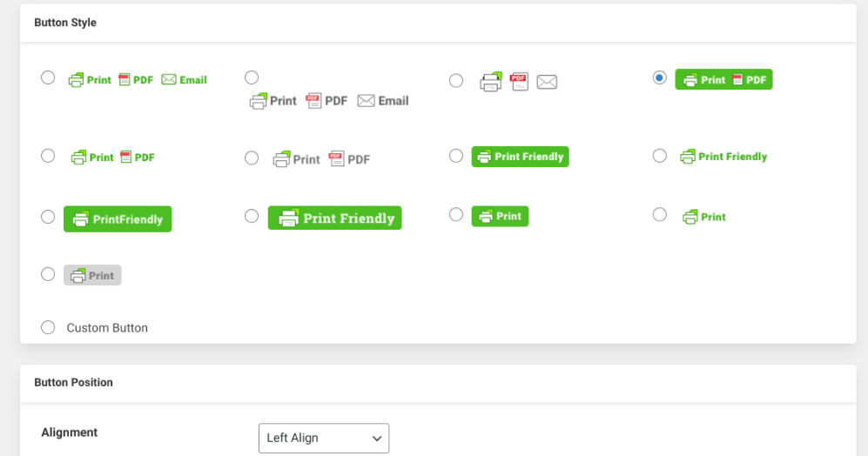Click the gray Print button preview
Screen dimensions: 868x456
92,275
